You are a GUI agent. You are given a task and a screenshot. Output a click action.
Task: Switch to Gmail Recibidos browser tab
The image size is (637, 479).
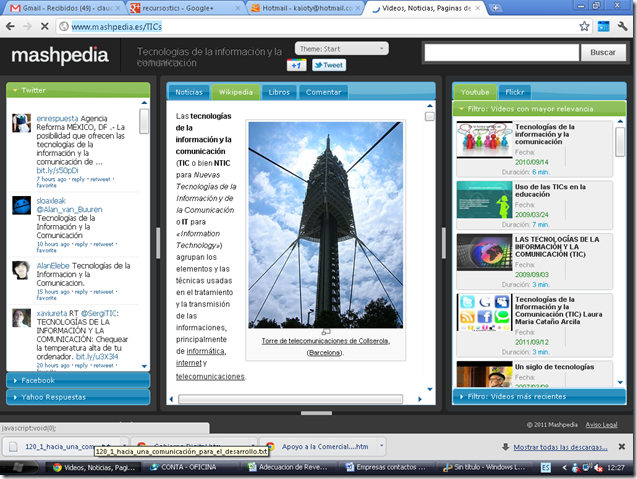pyautogui.click(x=65, y=8)
